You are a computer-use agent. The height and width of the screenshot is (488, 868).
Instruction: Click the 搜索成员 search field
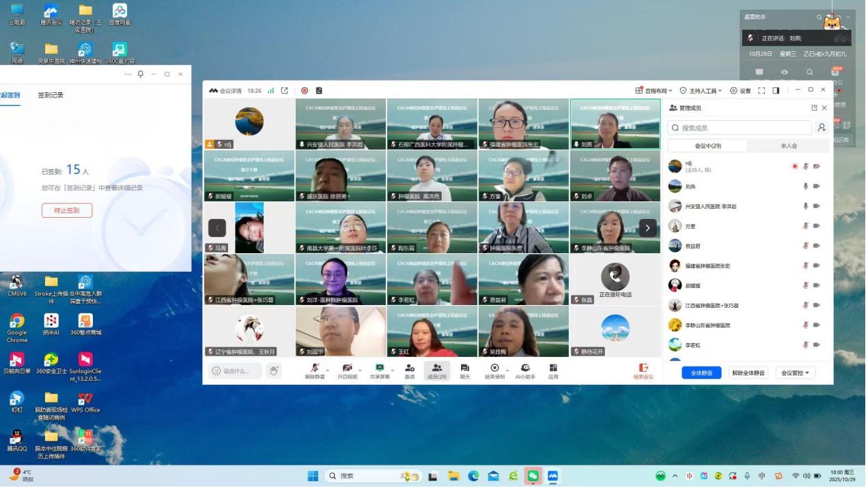(741, 128)
